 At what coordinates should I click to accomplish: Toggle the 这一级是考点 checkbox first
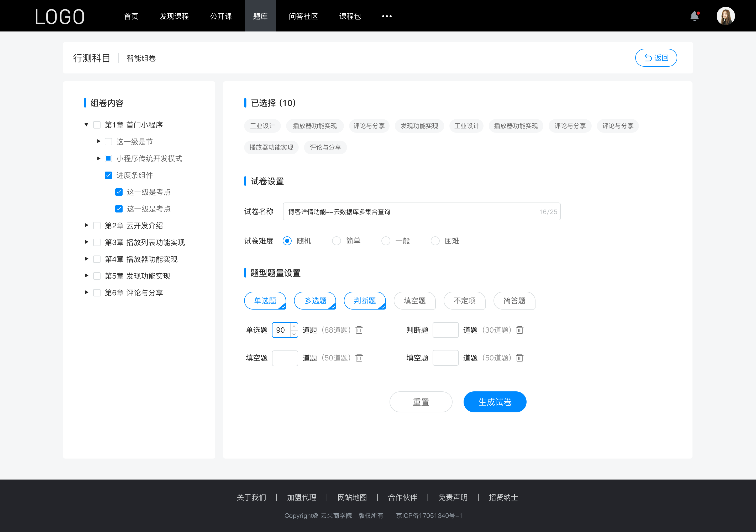[x=118, y=192]
